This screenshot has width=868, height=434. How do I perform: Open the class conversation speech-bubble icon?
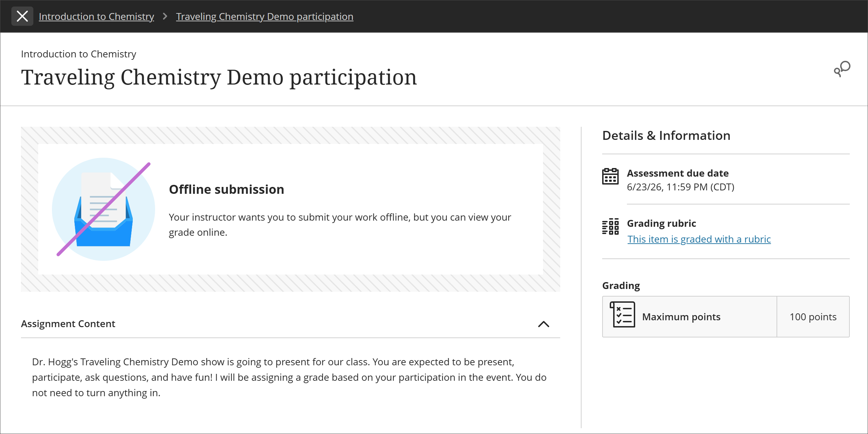tap(842, 69)
